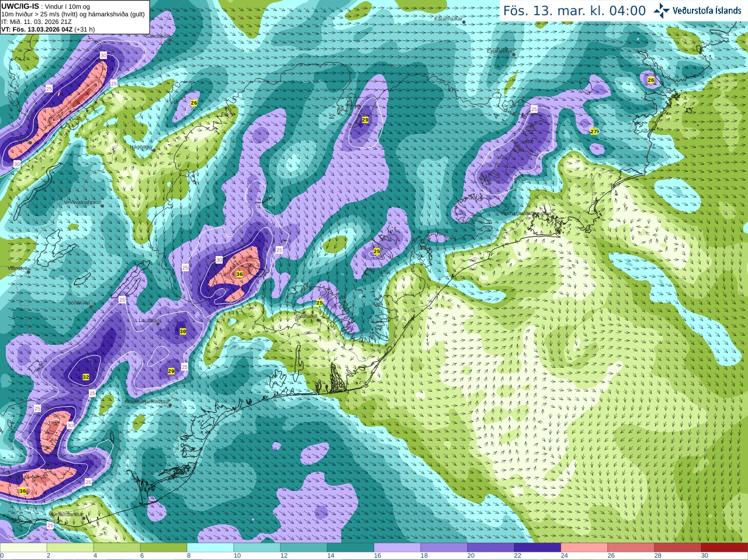Select the line '10m hviður > 25 m/s (hvítt) og hámarkshviða (gult)'
The height and width of the screenshot is (560, 748).
coord(73,14)
